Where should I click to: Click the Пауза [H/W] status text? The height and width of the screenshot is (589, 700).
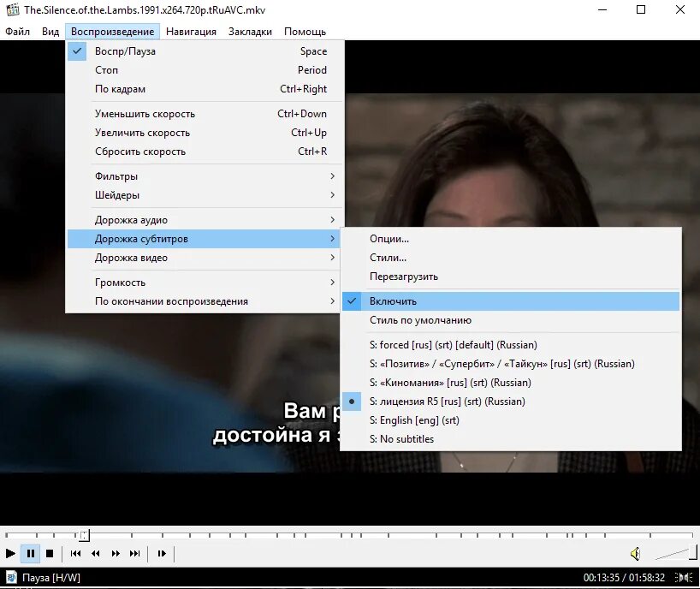pyautogui.click(x=50, y=578)
